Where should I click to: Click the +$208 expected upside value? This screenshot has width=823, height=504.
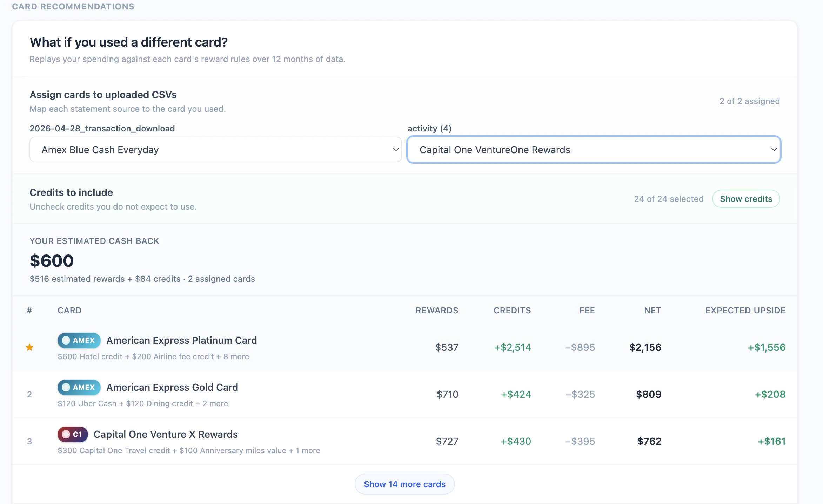coord(770,394)
